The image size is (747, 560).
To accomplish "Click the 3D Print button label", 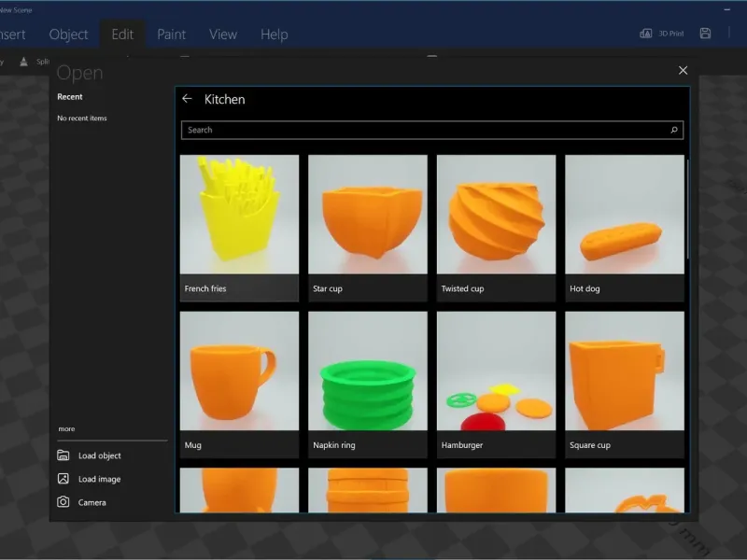I will (670, 34).
